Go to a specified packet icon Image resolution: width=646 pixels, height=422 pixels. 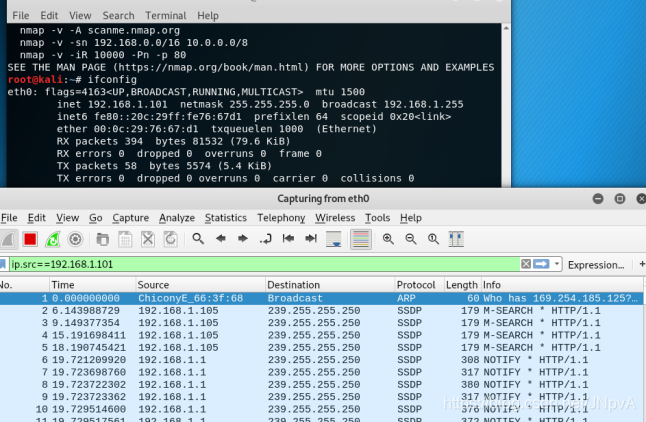coord(266,239)
